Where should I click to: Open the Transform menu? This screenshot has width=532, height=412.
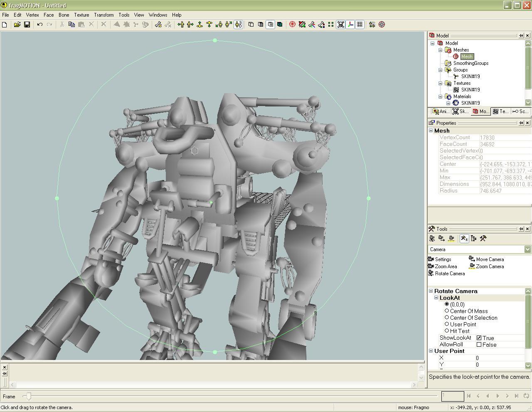point(103,15)
